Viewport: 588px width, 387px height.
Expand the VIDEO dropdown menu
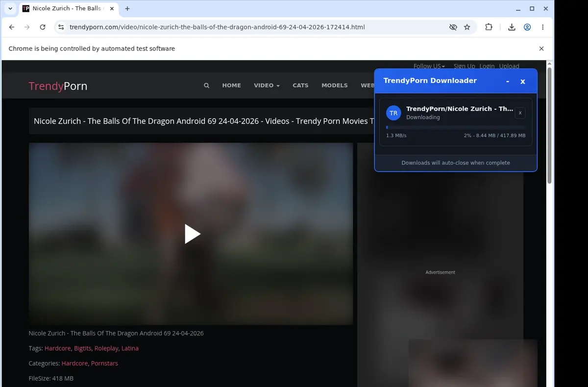click(x=267, y=85)
